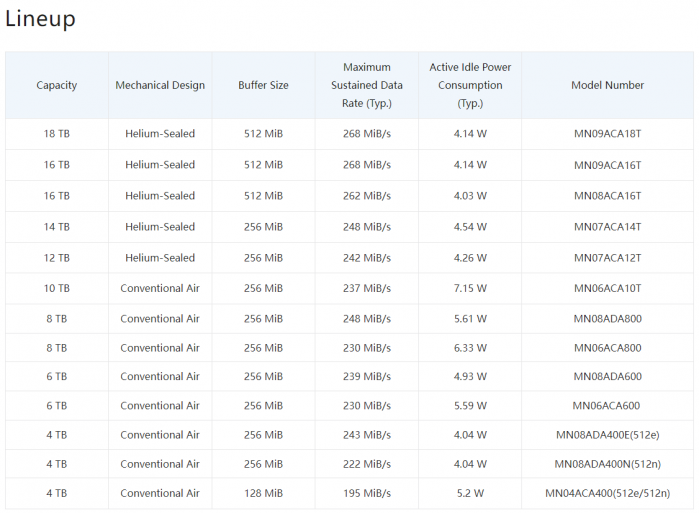Click the Maximum Sustained Data Rate header
The width and height of the screenshot is (700, 513).
367,85
